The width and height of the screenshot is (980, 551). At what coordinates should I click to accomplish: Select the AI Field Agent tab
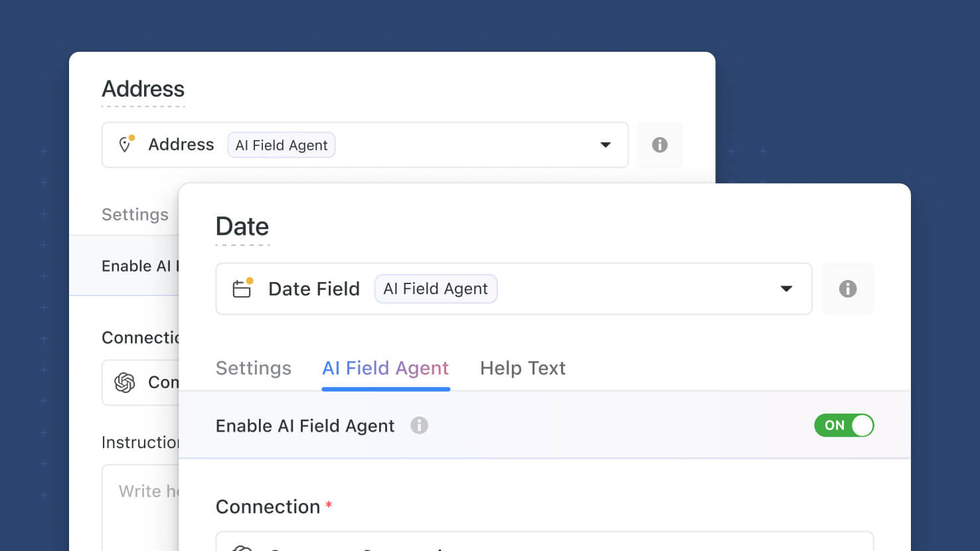point(386,368)
